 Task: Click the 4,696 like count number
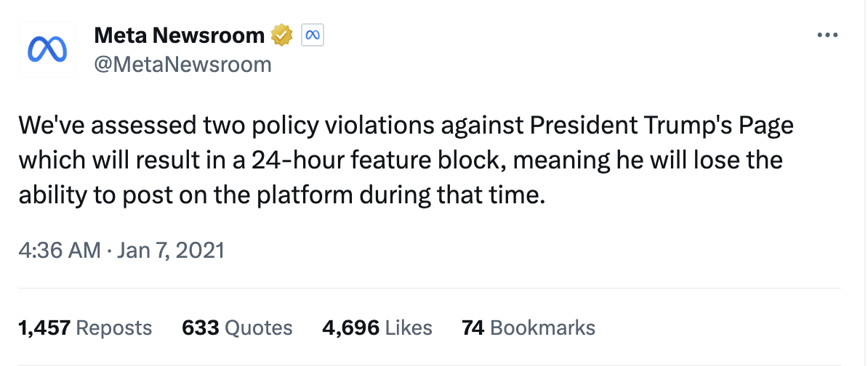point(350,328)
